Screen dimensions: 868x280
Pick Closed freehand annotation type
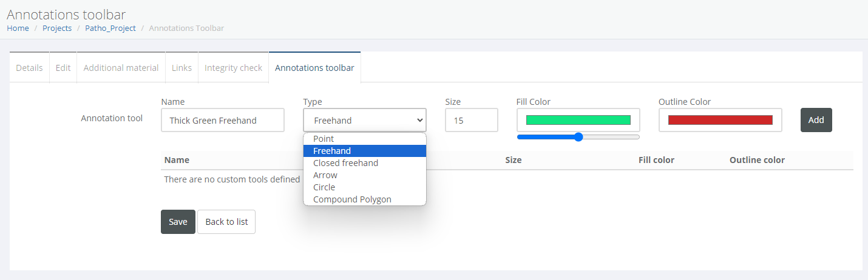345,163
